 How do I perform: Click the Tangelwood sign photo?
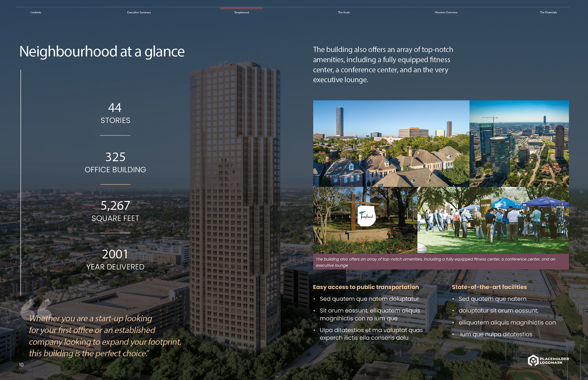click(x=365, y=220)
